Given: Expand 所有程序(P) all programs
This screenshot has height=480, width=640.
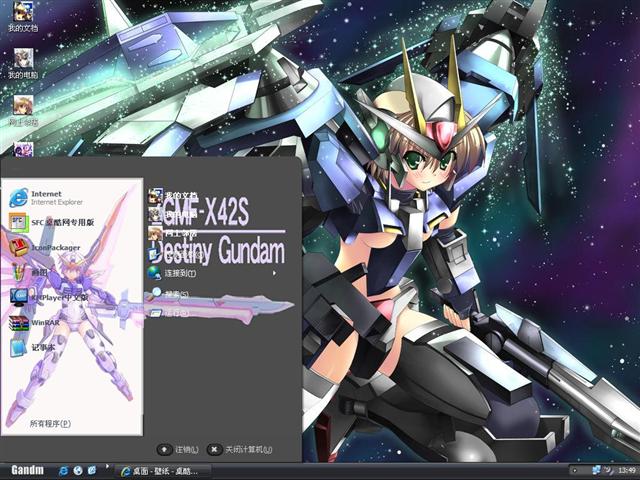Looking at the screenshot, I should [50, 423].
